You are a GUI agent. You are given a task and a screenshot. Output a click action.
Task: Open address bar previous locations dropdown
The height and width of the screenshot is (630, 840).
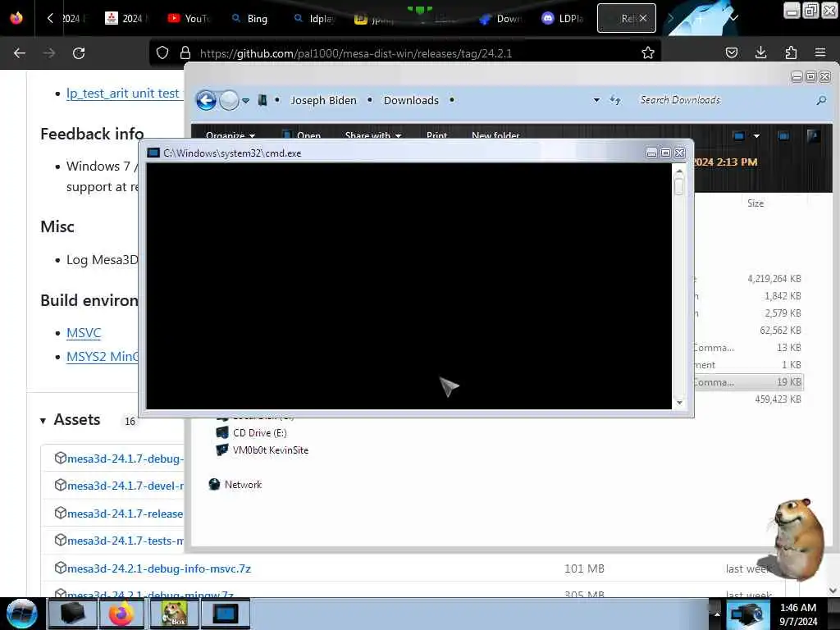[596, 100]
